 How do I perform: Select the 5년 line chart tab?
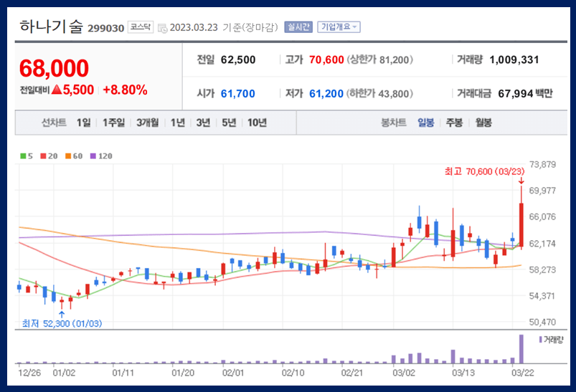click(x=229, y=123)
